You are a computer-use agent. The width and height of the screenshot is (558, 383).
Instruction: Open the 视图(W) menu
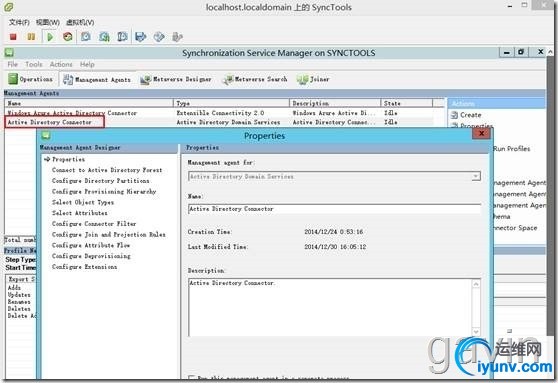click(48, 22)
